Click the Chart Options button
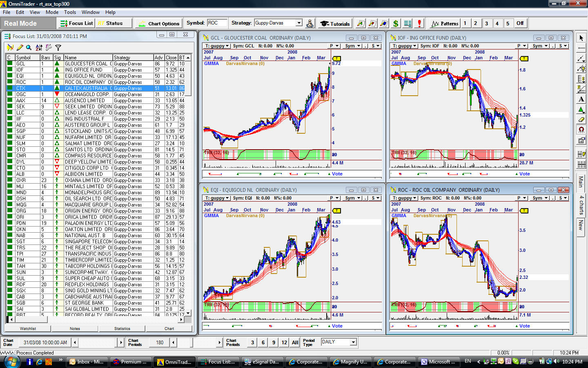The width and height of the screenshot is (588, 368). (159, 23)
